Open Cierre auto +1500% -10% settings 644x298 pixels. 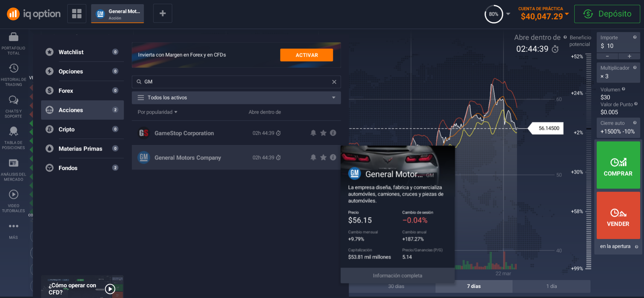click(618, 127)
